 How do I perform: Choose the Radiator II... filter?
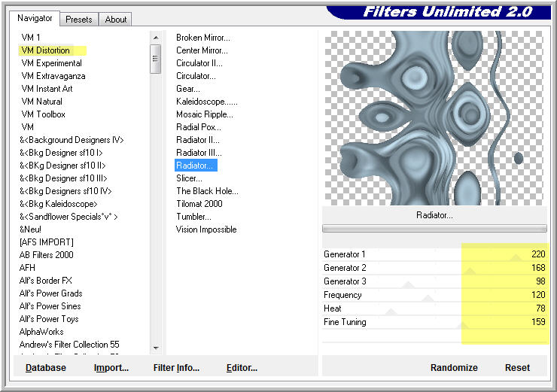pos(198,139)
